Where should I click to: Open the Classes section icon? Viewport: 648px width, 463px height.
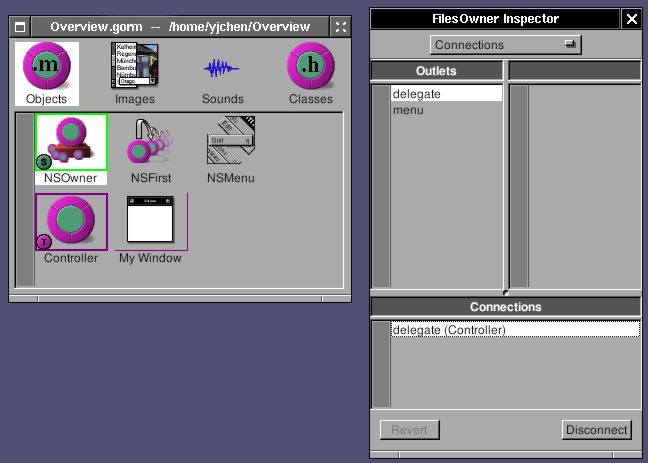(310, 68)
